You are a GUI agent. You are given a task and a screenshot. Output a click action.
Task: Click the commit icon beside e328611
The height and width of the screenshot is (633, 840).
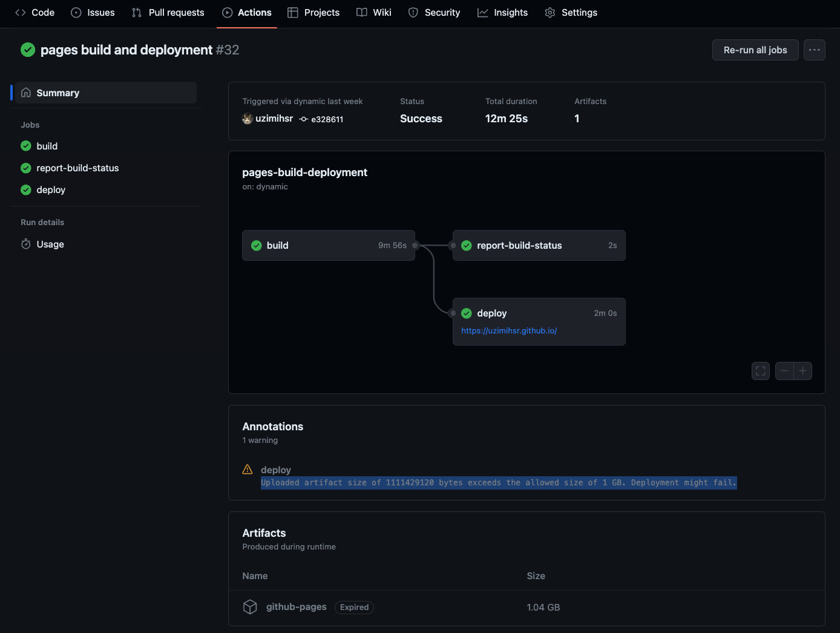click(x=304, y=119)
